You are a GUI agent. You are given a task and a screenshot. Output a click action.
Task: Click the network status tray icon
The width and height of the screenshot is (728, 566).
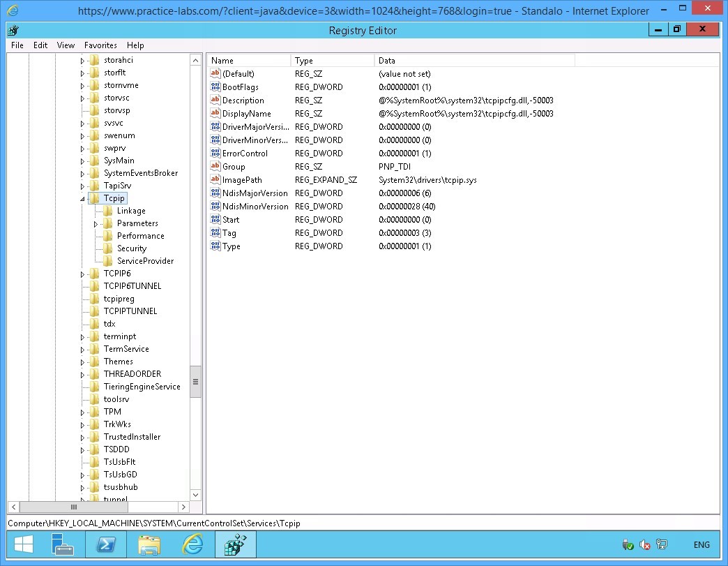point(662,545)
